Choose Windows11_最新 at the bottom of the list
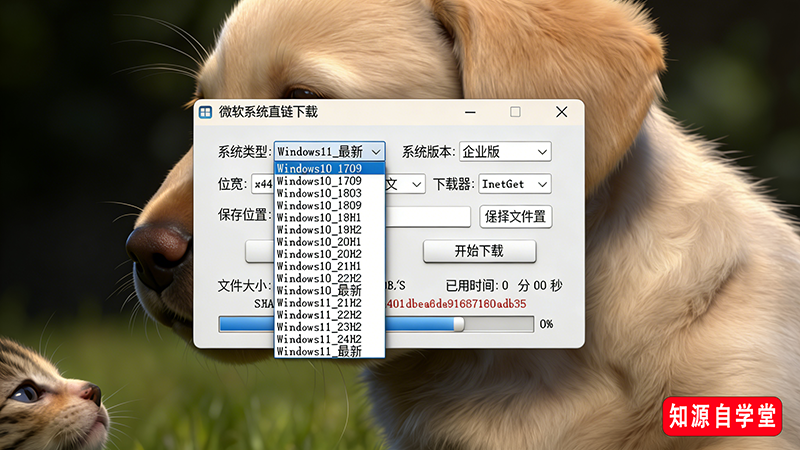The image size is (800, 450). coord(330,352)
